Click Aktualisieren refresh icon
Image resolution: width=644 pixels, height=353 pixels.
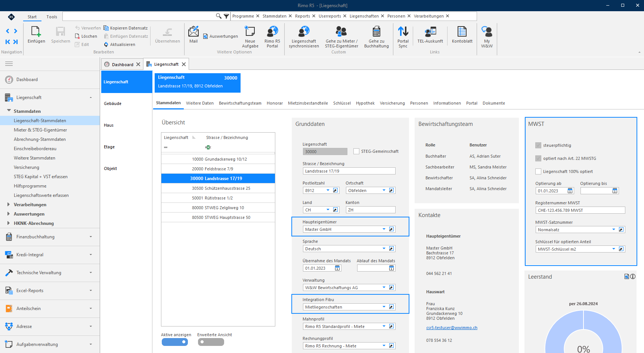click(x=106, y=44)
